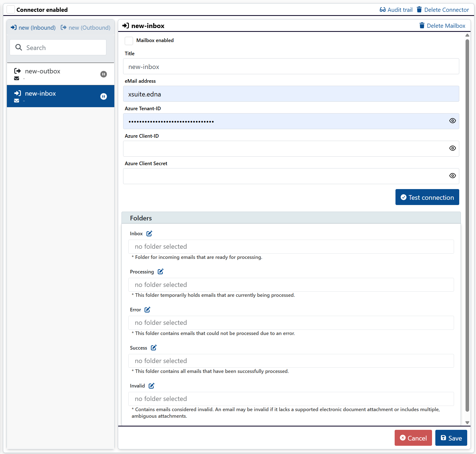Click the Test connection button
The image size is (476, 454).
coord(427,197)
